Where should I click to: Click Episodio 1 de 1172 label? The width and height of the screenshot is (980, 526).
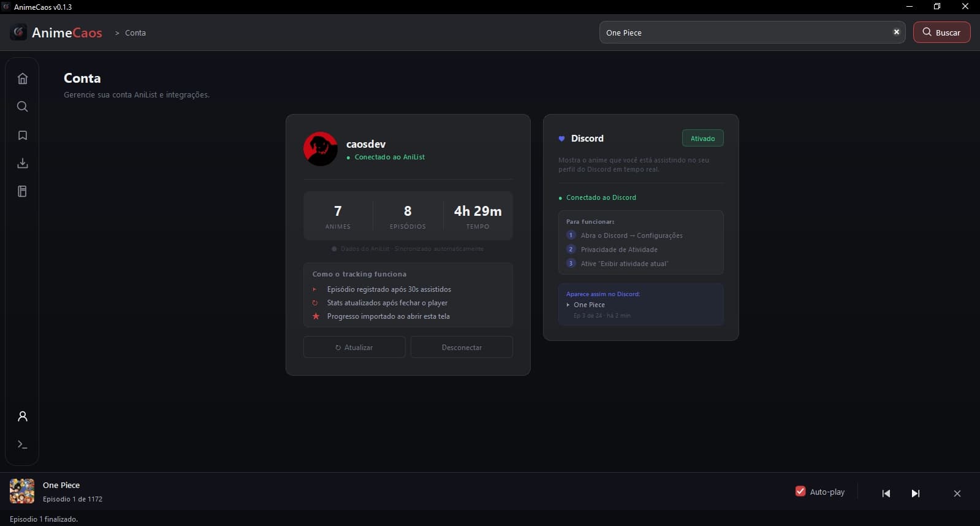pos(72,499)
